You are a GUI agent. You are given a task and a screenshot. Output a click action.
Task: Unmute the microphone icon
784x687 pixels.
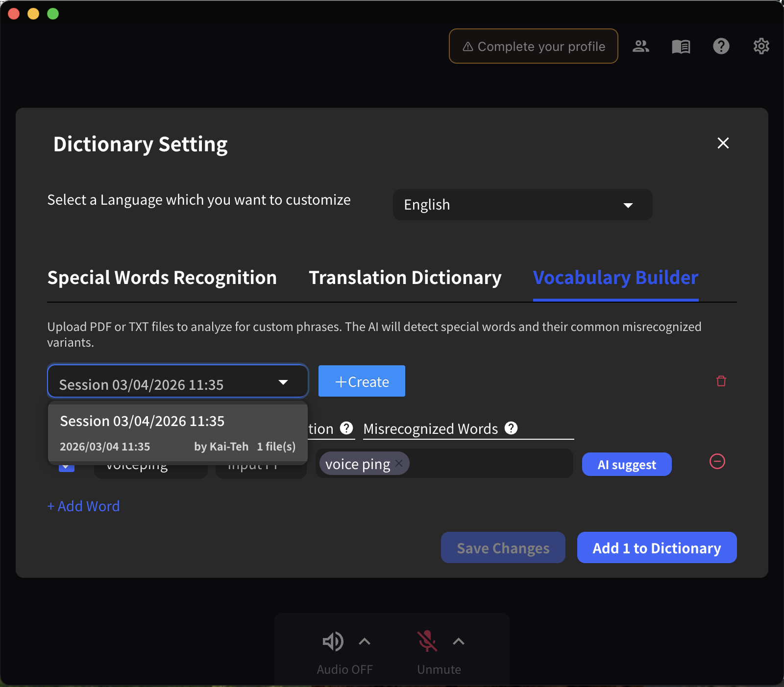coord(427,641)
